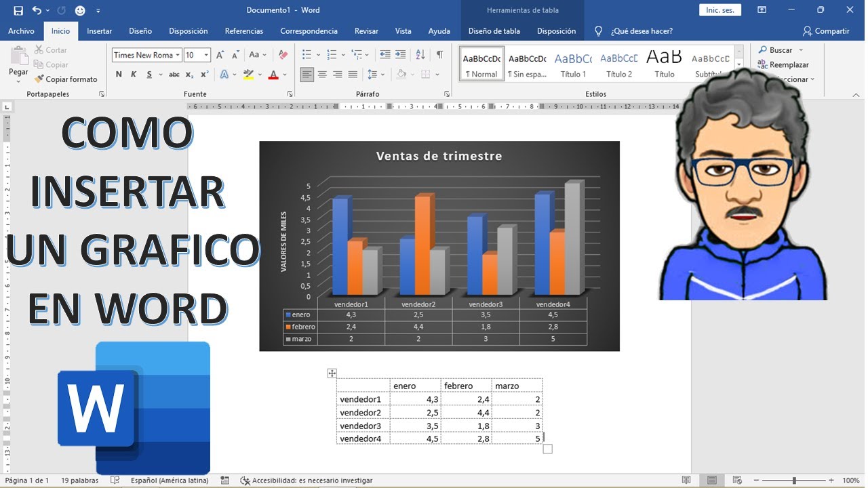The image size is (868, 488).
Task: Align text right
Action: (338, 75)
